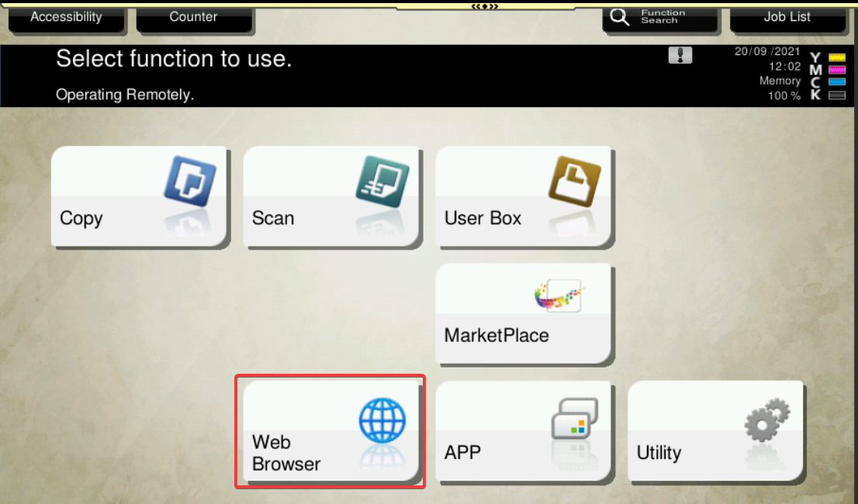This screenshot has width=858, height=504.
Task: Open the Counter screen
Action: 194,17
